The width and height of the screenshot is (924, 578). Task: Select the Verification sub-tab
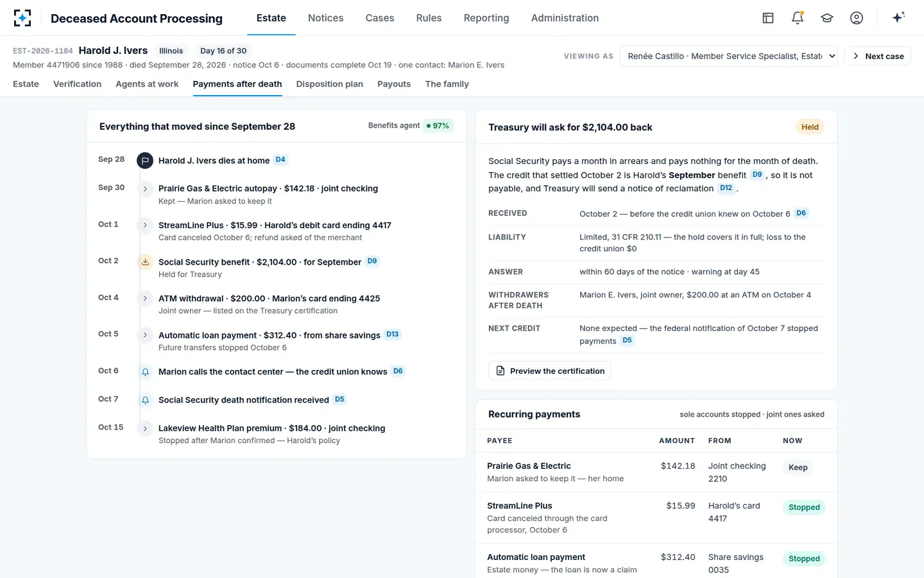(x=77, y=84)
